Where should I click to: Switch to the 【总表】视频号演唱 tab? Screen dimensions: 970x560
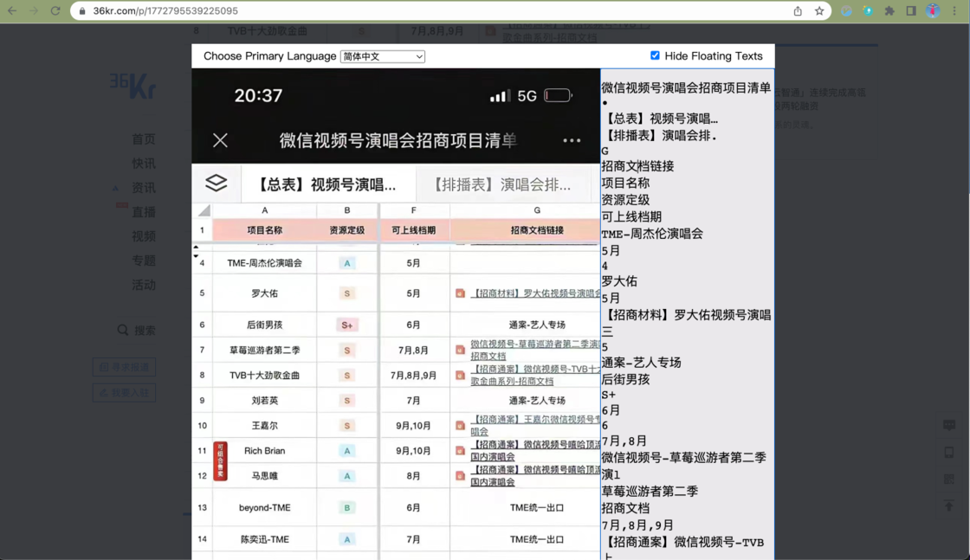click(327, 184)
